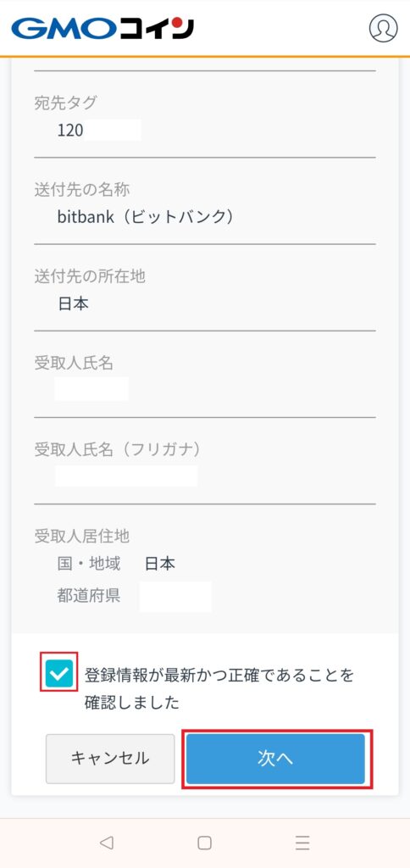The width and height of the screenshot is (410, 868).
Task: Select 日本 next to 国・地域
Action: tap(160, 564)
